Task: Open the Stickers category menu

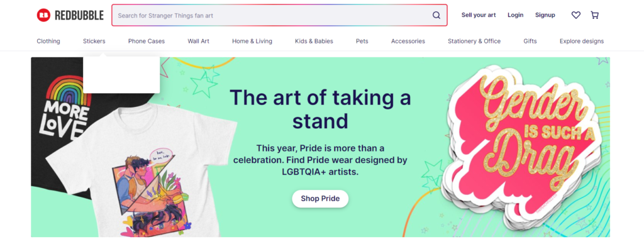Action: tap(94, 41)
